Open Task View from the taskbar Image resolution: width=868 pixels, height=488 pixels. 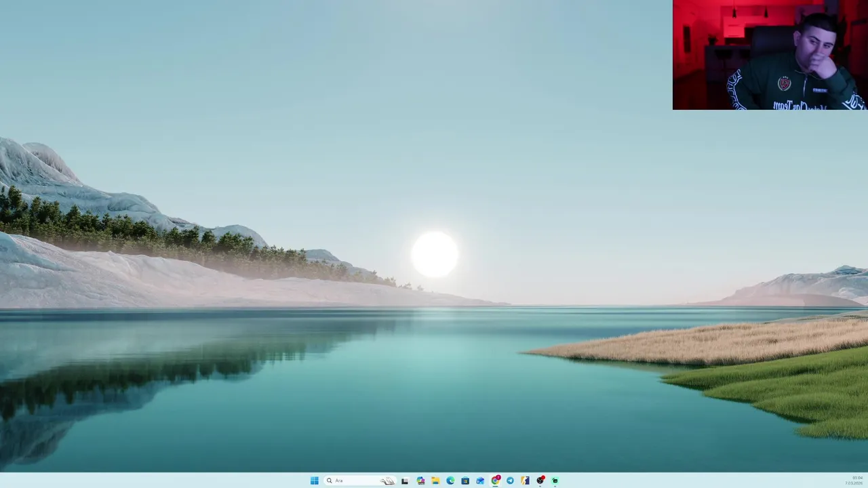point(405,481)
